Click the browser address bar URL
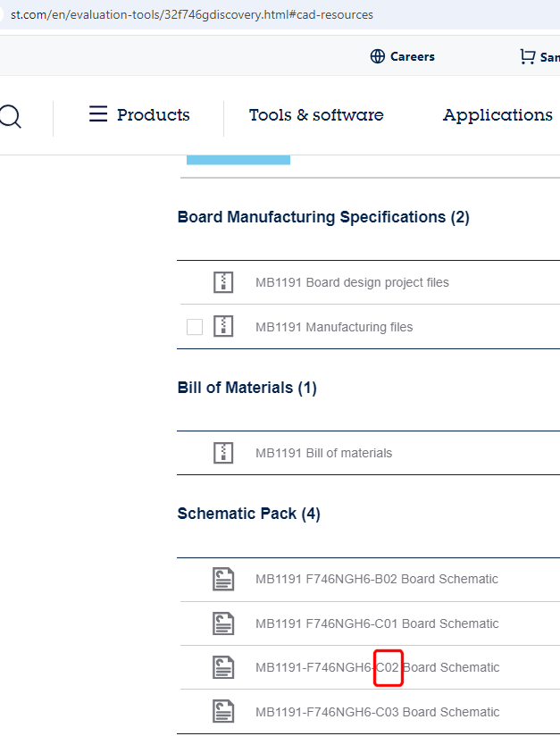The image size is (560, 753). coord(192,14)
